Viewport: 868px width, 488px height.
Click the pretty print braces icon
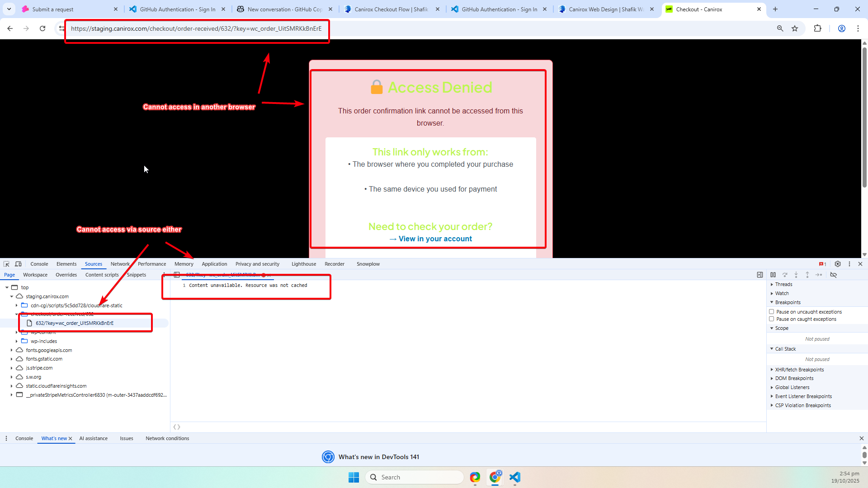point(177,427)
